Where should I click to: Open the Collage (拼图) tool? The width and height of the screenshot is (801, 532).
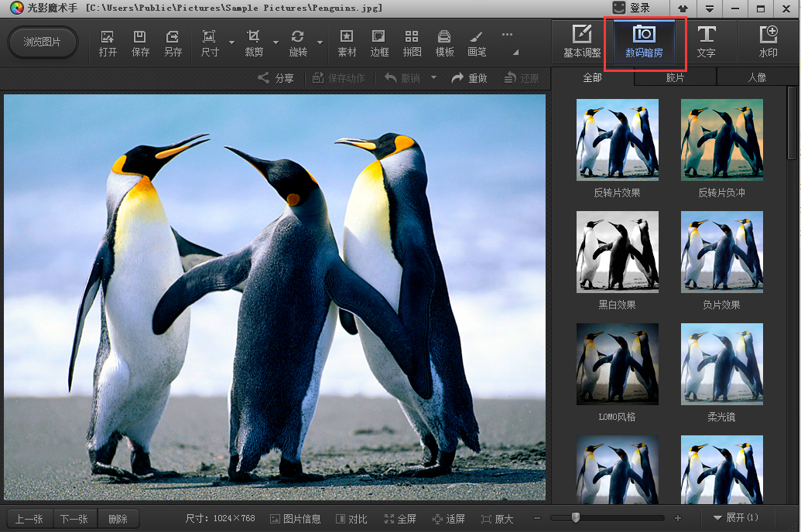412,43
